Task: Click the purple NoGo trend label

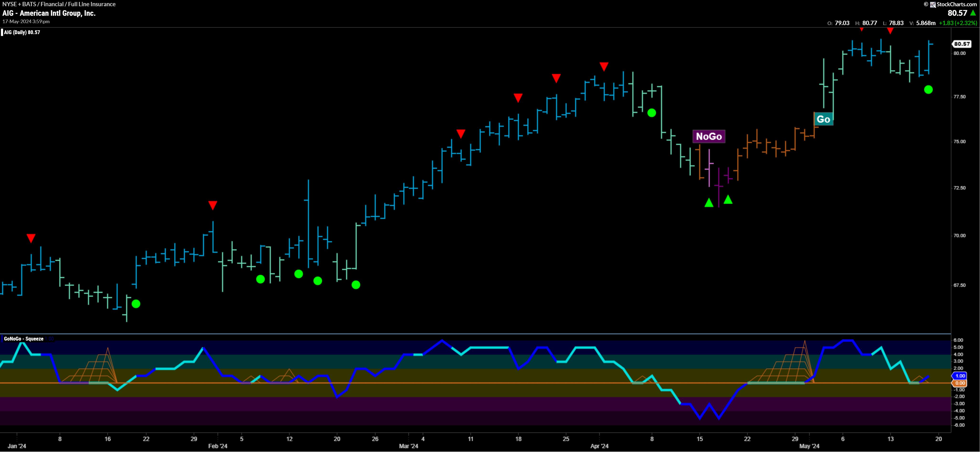Action: click(709, 136)
